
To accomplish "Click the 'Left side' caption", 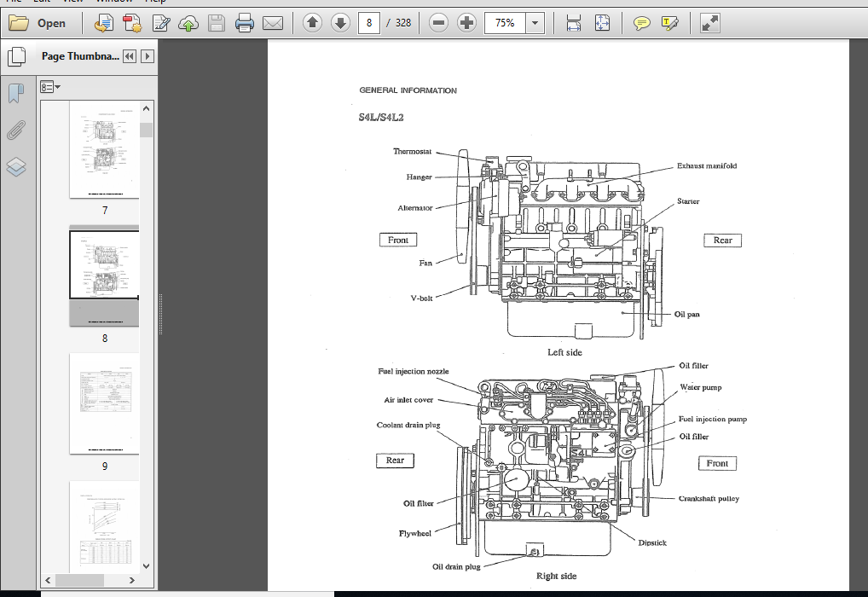I will (564, 352).
